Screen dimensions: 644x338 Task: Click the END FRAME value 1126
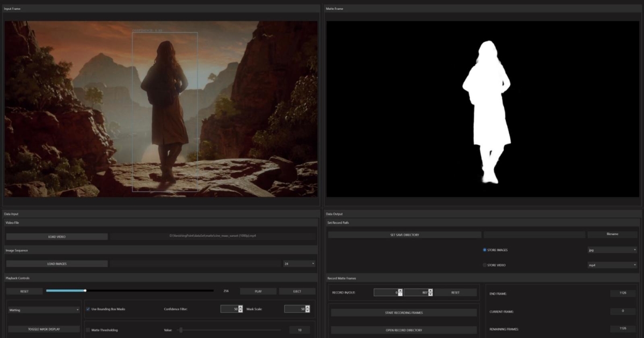[624, 293]
